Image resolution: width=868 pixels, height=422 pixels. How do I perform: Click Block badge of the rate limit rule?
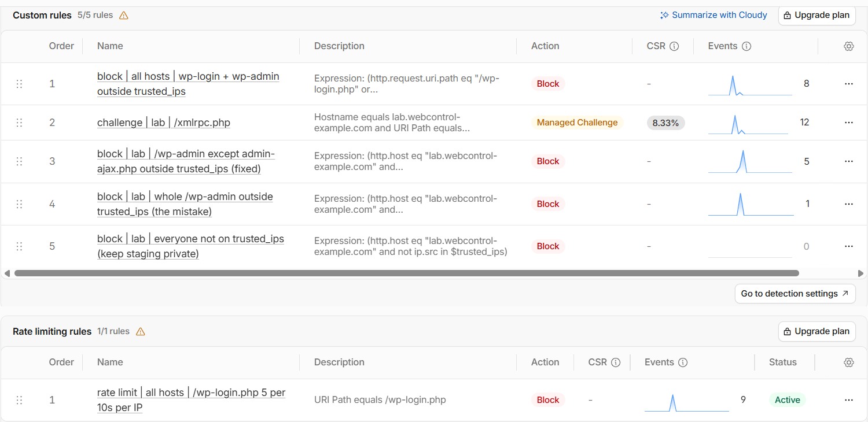click(548, 400)
